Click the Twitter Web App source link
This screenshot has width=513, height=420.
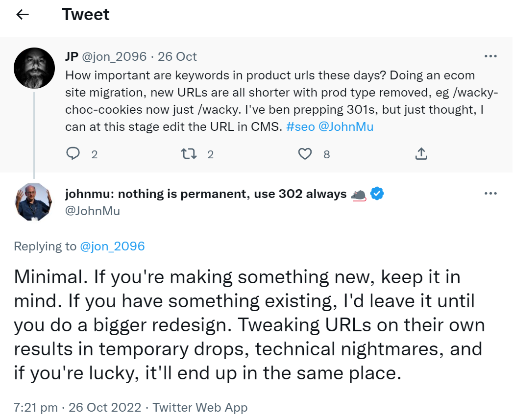pos(200,407)
